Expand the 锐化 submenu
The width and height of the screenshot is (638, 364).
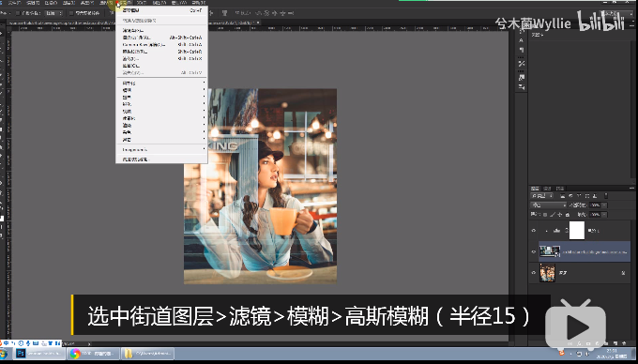click(x=162, y=104)
